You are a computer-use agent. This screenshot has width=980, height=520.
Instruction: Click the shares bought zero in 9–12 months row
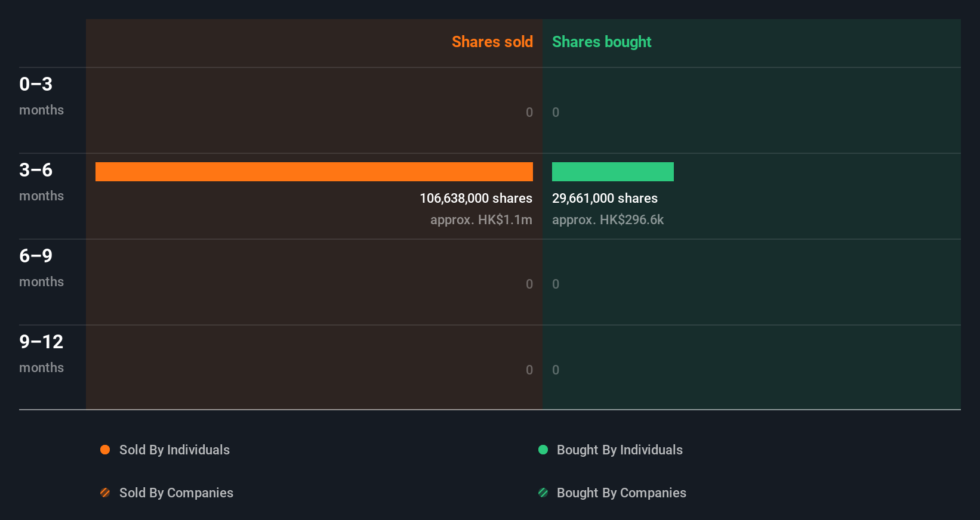(556, 370)
